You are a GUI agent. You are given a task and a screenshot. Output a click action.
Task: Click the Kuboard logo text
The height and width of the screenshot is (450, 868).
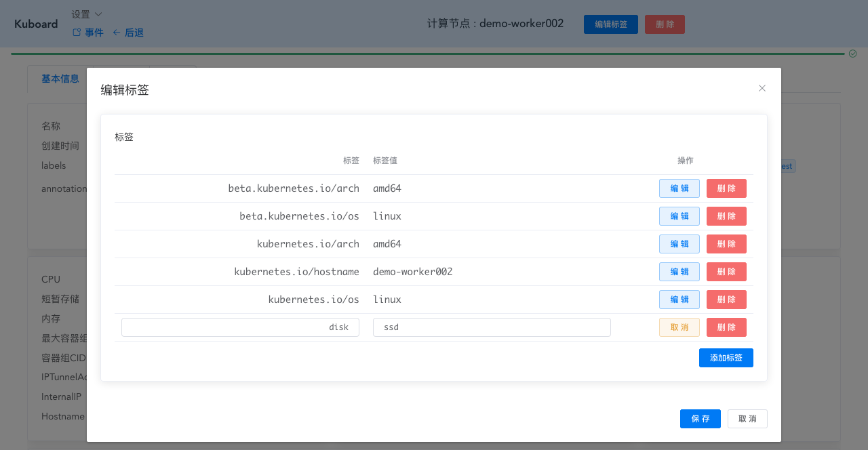(35, 24)
